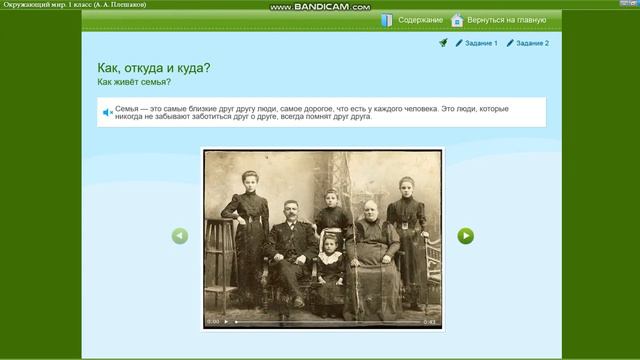Click the Содержание link

tap(420, 20)
